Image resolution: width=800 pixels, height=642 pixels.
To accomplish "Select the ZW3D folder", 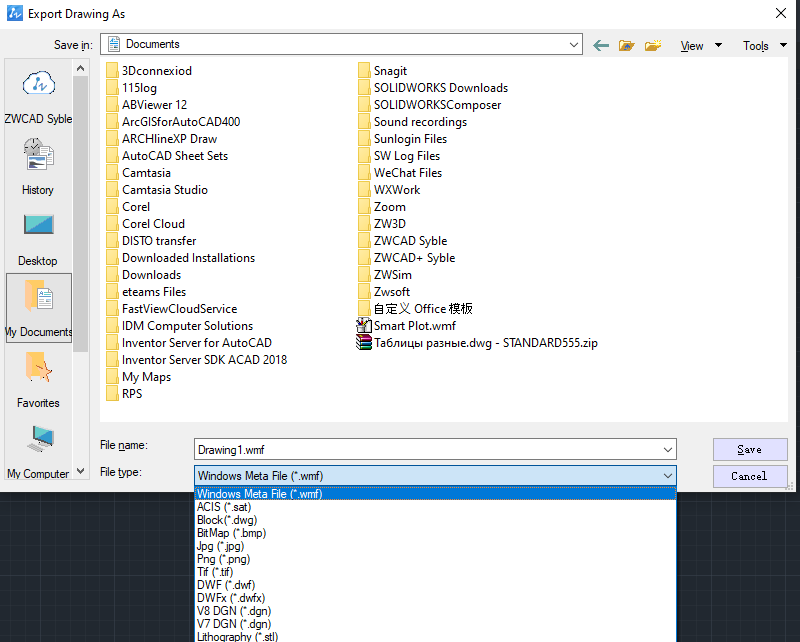I will tap(382, 224).
